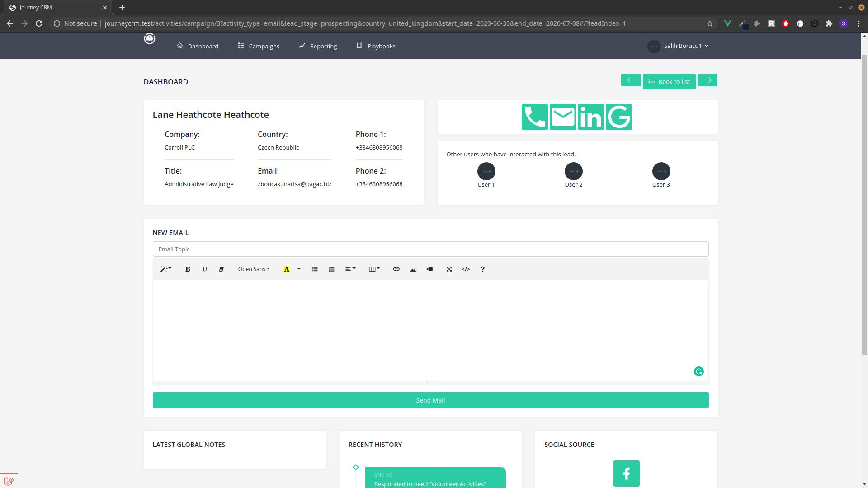Open the Reporting nav item

point(318,46)
